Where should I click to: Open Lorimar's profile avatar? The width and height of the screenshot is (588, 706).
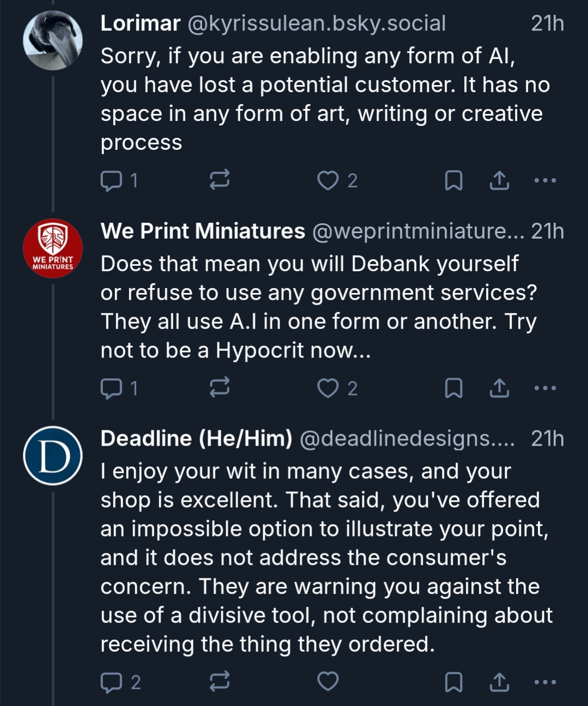(53, 40)
